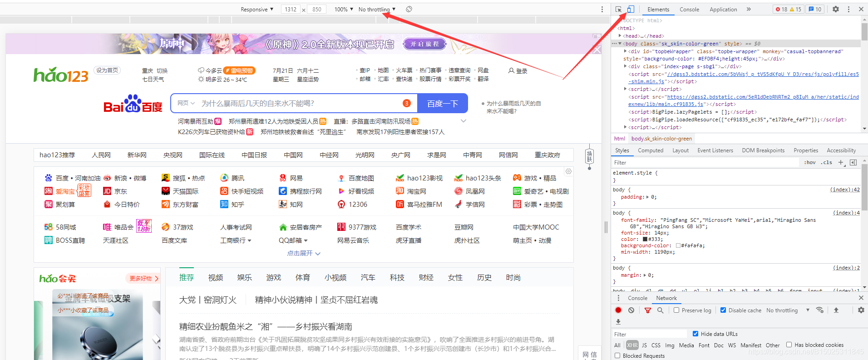Click 点击展开 to expand site list

pyautogui.click(x=304, y=253)
